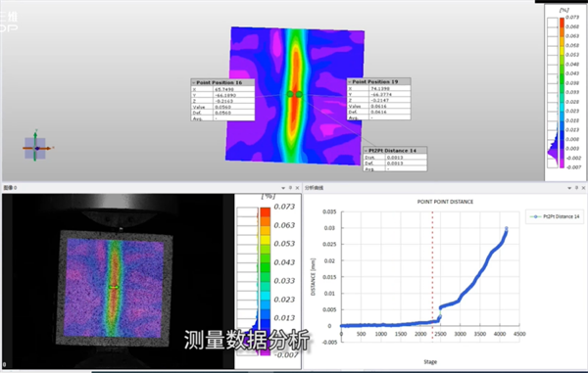Close the image 0 panel
Screen dimensions: 588x373
(297, 188)
